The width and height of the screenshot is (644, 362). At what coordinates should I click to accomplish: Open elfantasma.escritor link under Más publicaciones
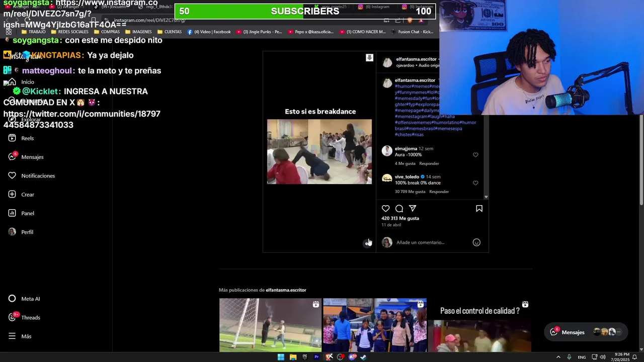point(286,290)
